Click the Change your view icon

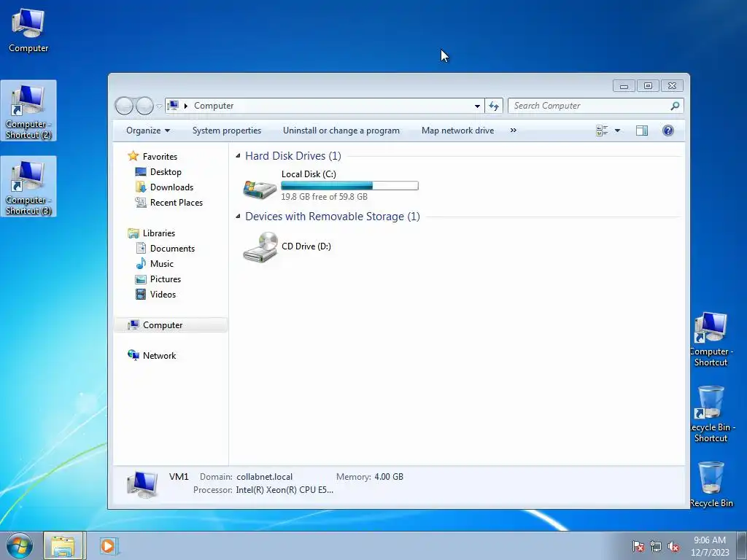[x=602, y=131]
